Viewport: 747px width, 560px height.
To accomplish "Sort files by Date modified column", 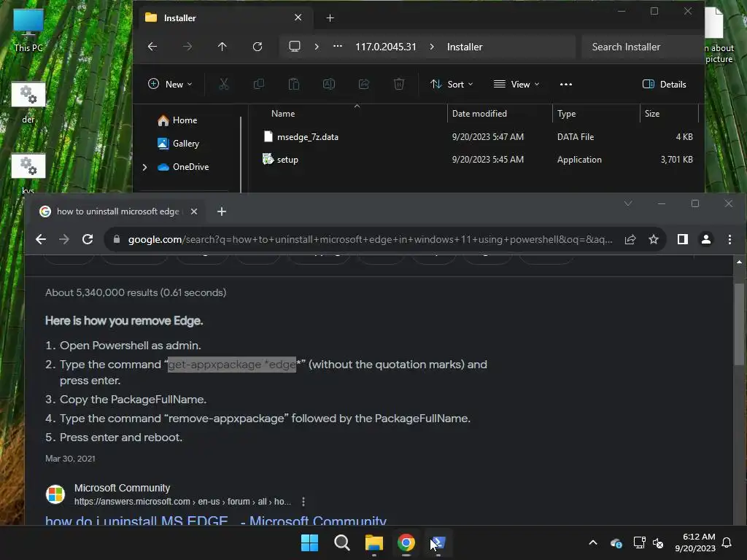I will [x=479, y=114].
